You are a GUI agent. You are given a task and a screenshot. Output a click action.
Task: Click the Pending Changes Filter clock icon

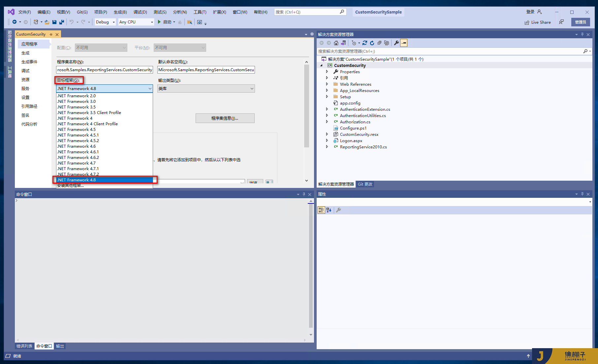point(354,43)
